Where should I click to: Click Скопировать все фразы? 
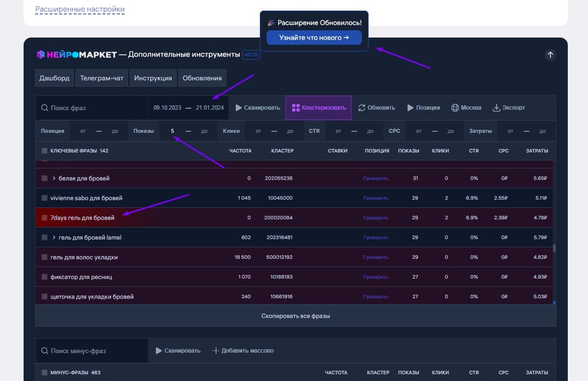click(x=295, y=316)
